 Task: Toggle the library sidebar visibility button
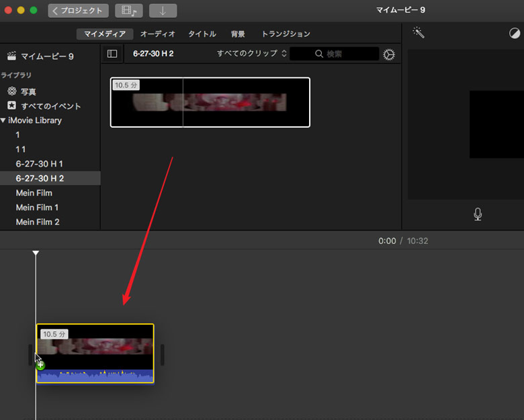(112, 54)
